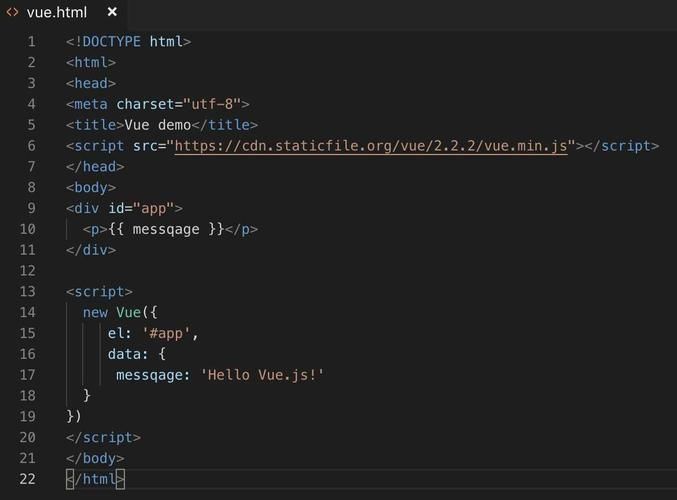Click line number 13 in the gutter
The height and width of the screenshot is (500, 677).
point(27,292)
